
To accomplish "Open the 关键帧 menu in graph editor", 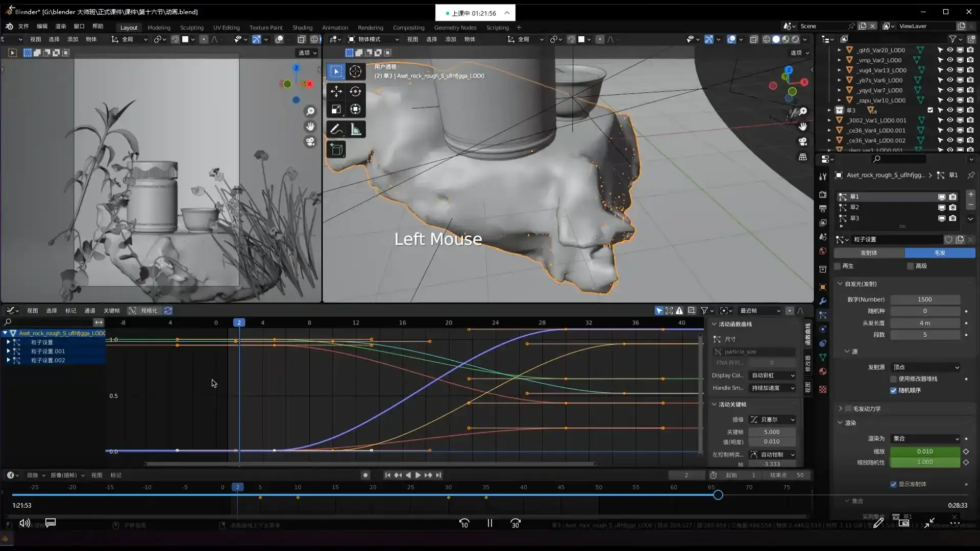I will pos(111,311).
